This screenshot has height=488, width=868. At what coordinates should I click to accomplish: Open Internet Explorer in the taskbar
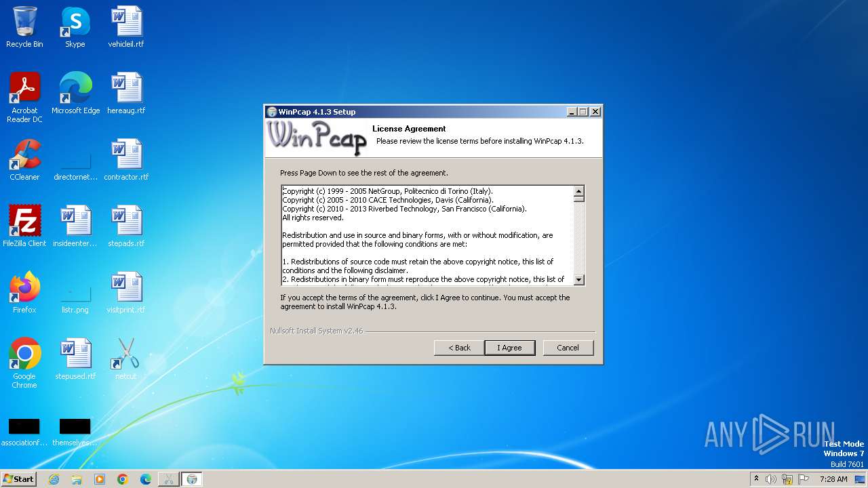click(x=54, y=479)
